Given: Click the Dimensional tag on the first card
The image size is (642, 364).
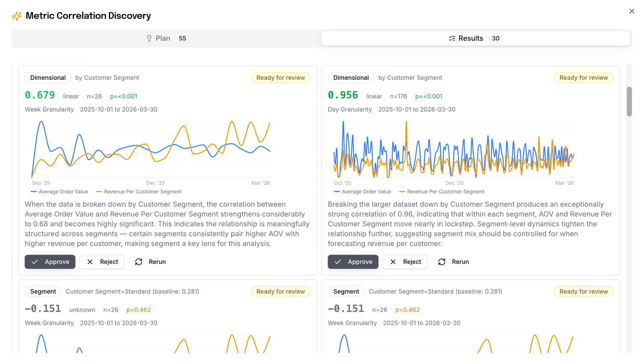Looking at the screenshot, I should coord(48,78).
